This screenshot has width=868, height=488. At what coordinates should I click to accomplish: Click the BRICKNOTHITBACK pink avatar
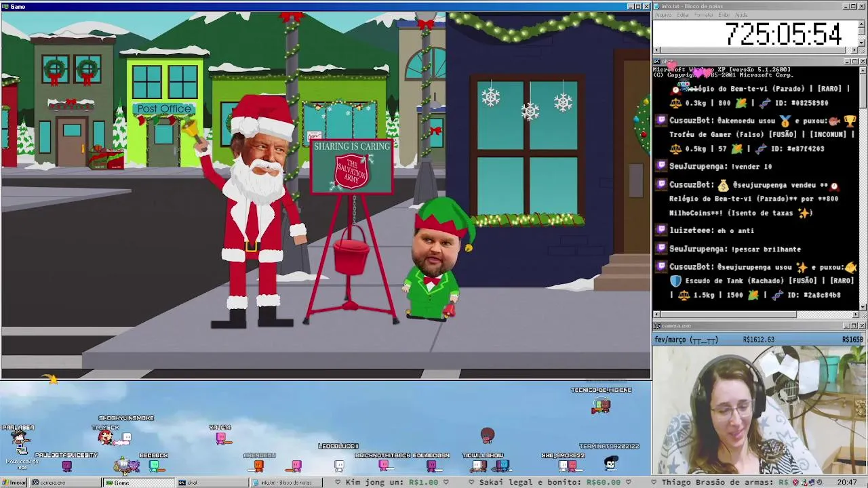(x=383, y=466)
